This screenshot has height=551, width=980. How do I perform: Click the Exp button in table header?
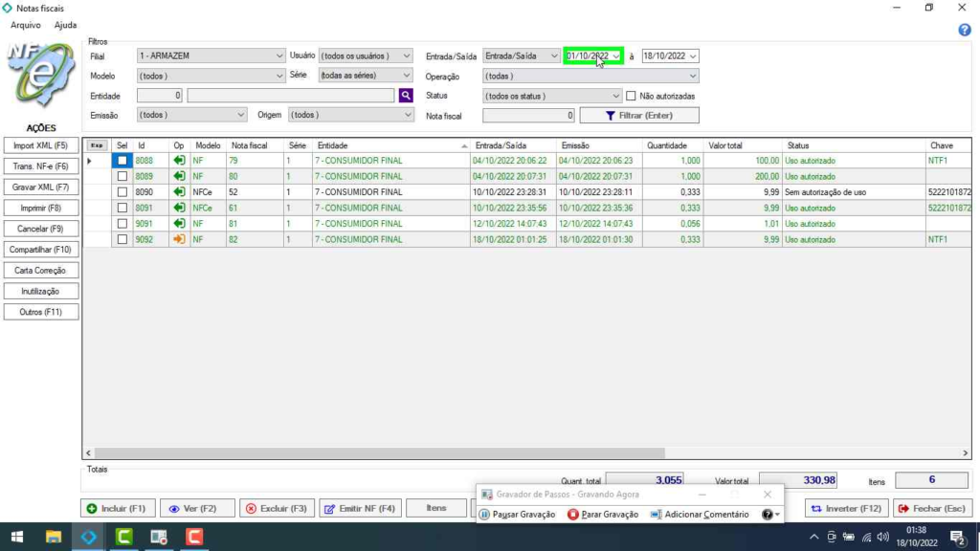[97, 145]
